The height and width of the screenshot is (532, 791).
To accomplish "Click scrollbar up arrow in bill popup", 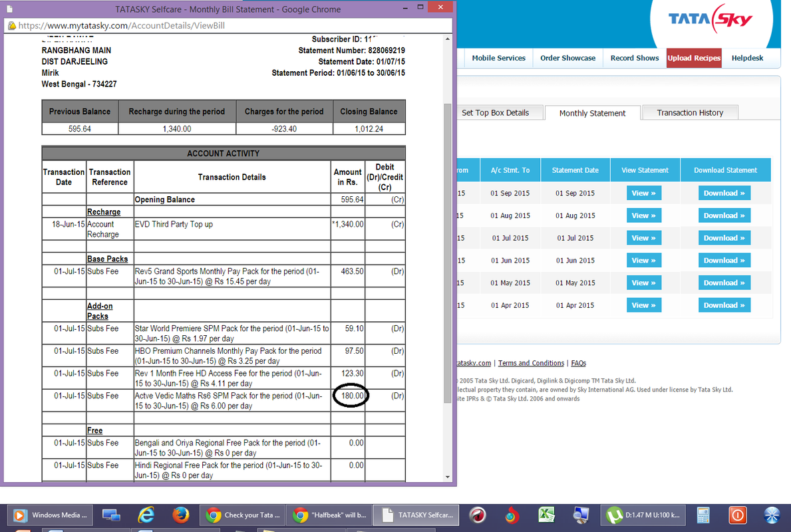I will pos(448,39).
